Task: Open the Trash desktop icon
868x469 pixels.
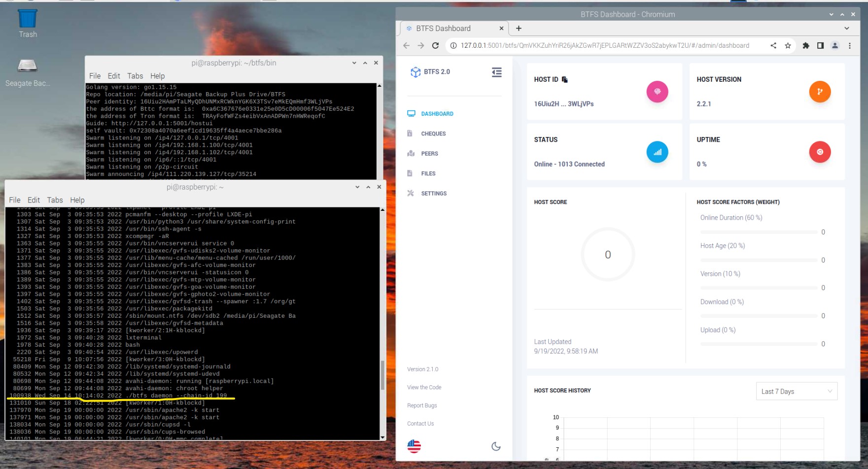Action: [28, 24]
